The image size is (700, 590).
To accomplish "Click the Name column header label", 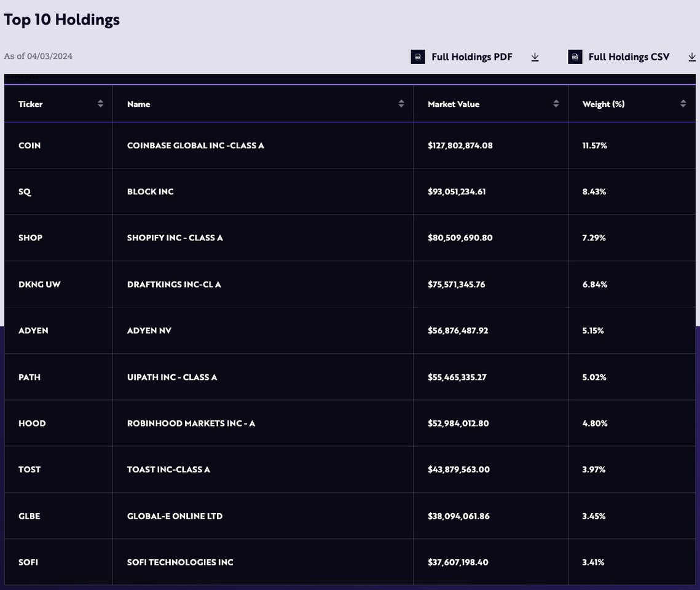I will coord(138,104).
